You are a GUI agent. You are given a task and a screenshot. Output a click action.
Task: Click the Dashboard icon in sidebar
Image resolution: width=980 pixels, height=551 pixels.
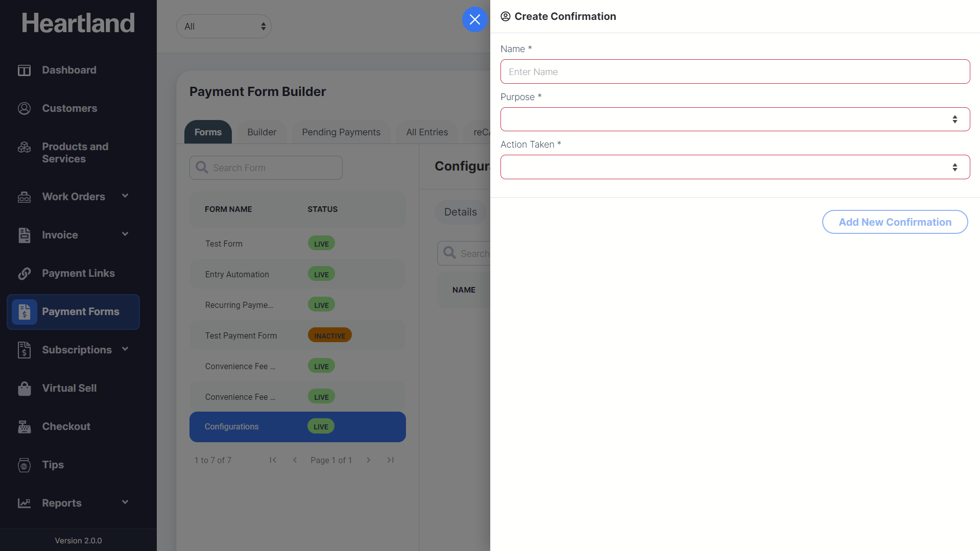pyautogui.click(x=24, y=70)
